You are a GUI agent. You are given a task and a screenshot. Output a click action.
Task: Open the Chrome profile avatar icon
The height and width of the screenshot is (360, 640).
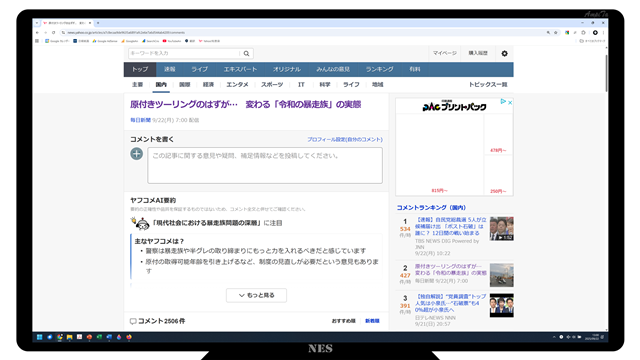click(x=595, y=33)
